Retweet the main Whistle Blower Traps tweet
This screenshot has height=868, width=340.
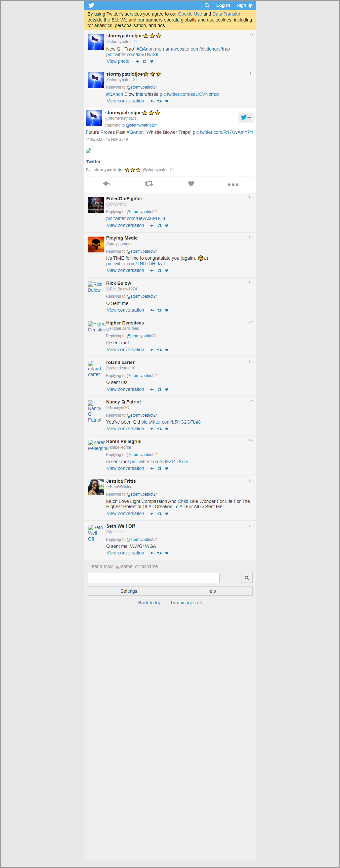click(149, 184)
